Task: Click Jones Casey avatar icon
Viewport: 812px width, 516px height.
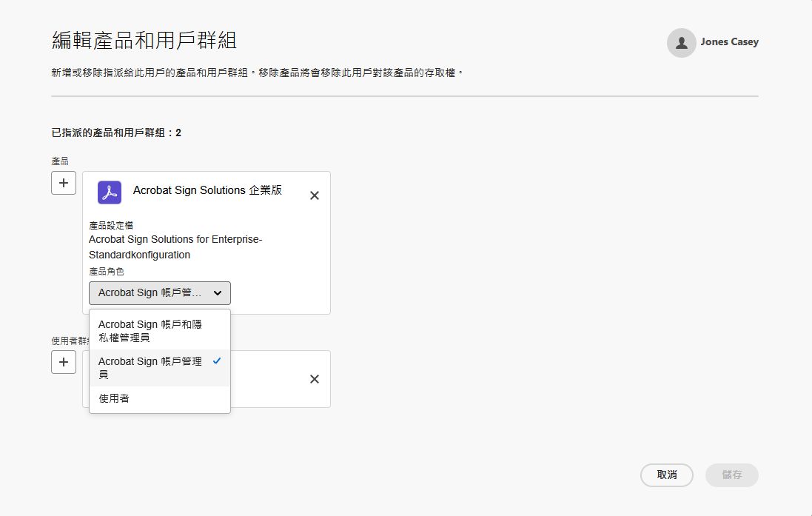Action: point(682,42)
